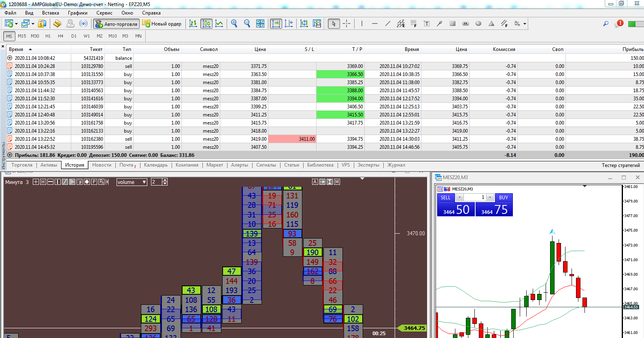
Task: Select the crosshair tool
Action: click(347, 24)
